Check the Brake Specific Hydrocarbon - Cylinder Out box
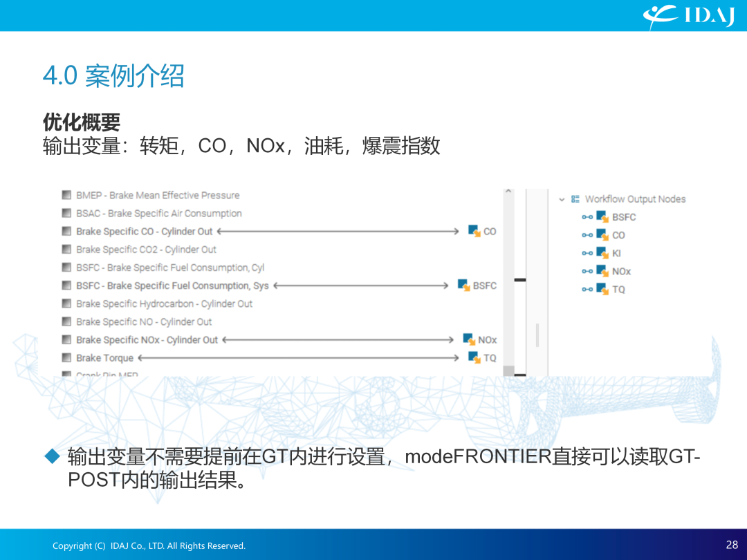The width and height of the screenshot is (747, 560). coord(66,304)
